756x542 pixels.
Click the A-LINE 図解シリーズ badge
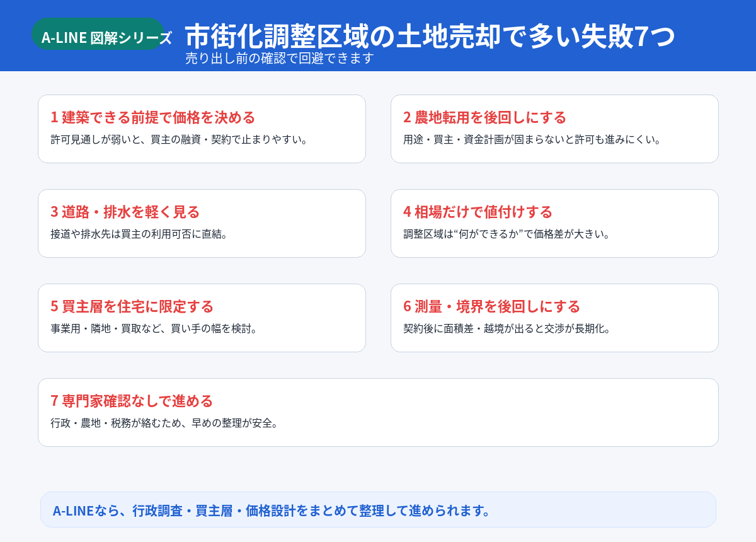click(x=98, y=35)
